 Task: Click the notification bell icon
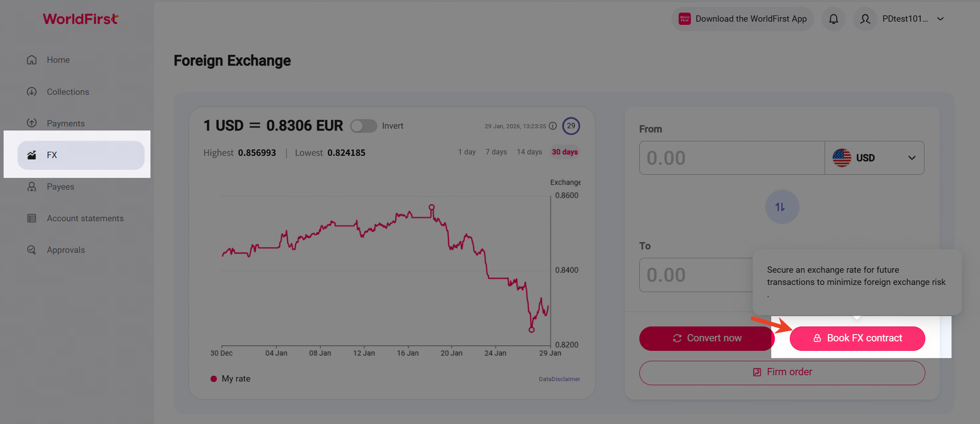click(x=833, y=19)
